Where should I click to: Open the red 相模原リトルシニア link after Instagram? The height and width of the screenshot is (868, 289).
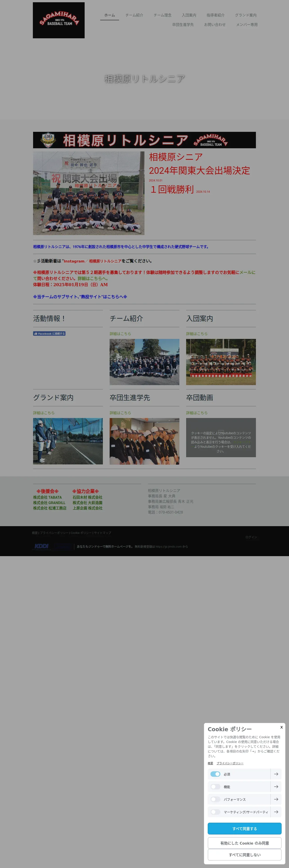(x=105, y=261)
